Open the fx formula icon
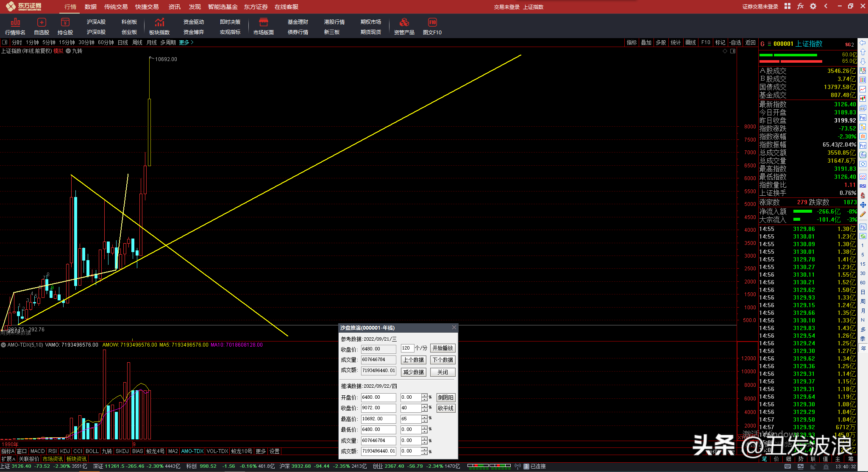Screen dimensions: 868x472 coord(800,6)
